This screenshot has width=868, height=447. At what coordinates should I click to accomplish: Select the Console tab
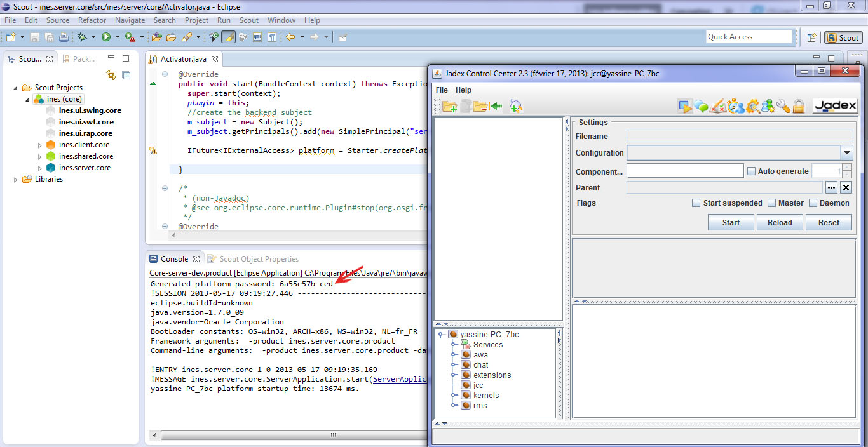(x=174, y=259)
